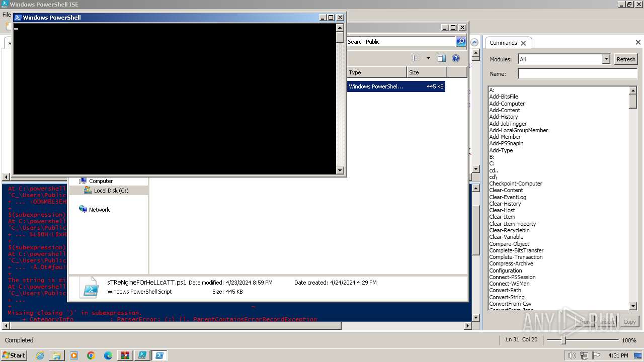Select Add-History command

click(x=504, y=117)
